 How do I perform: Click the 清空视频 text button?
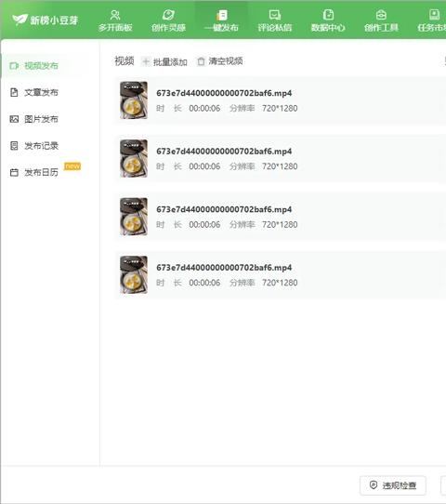[x=226, y=61]
